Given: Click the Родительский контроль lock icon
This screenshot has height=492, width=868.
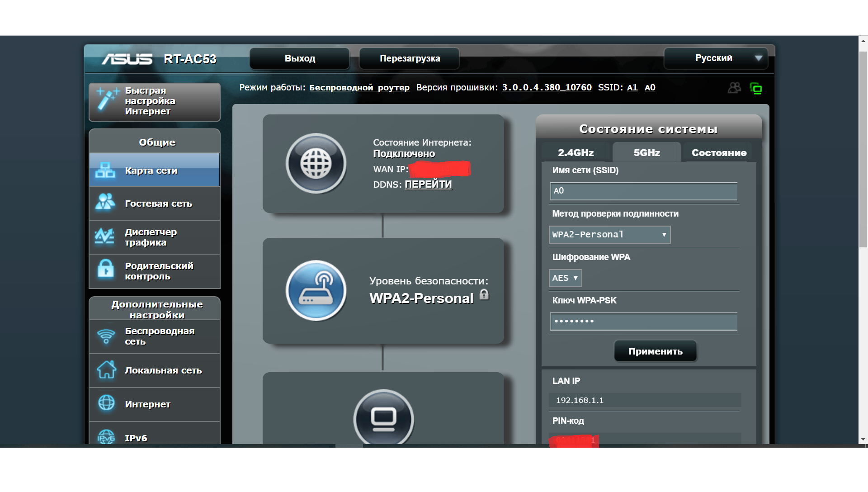Looking at the screenshot, I should (106, 269).
